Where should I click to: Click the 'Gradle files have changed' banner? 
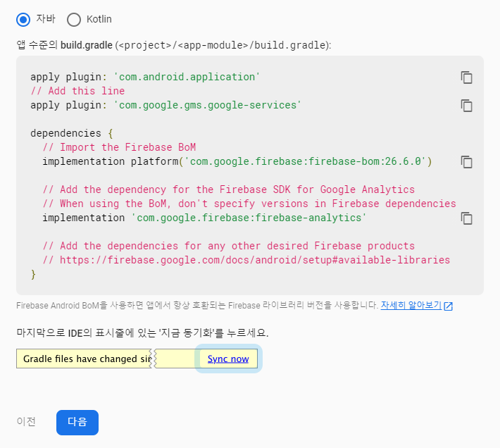point(137,359)
